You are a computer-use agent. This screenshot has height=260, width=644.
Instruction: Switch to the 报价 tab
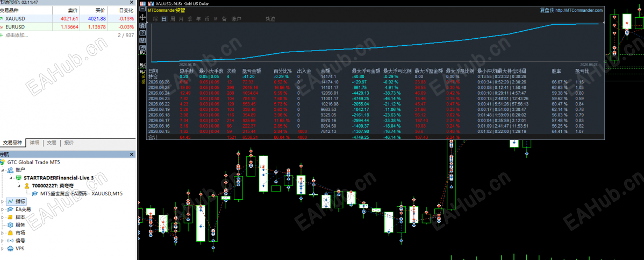click(69, 143)
